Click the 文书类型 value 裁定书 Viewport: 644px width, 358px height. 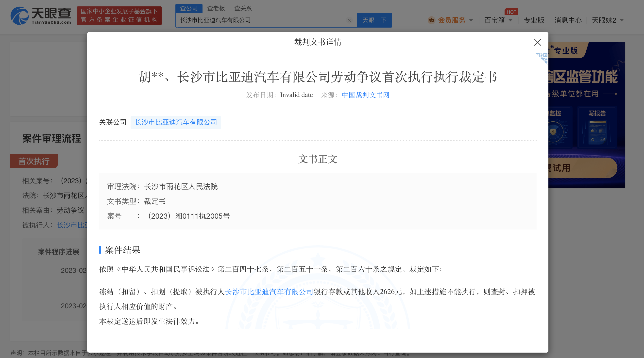click(x=155, y=201)
